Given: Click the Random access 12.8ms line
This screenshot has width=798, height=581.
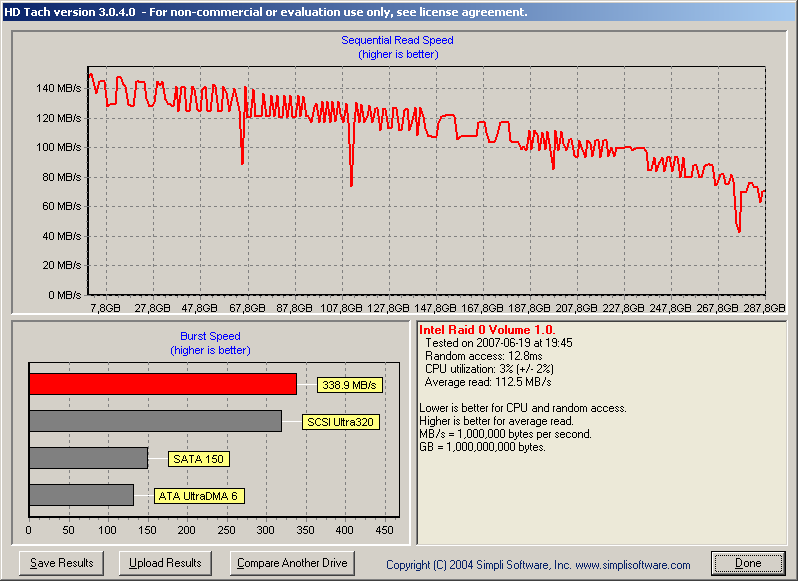Looking at the screenshot, I should [484, 356].
